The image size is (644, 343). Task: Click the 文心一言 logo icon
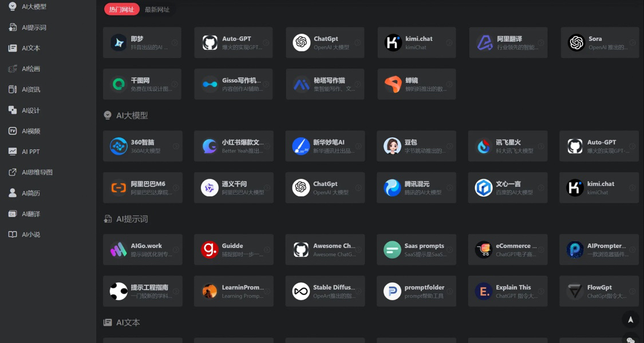point(484,188)
